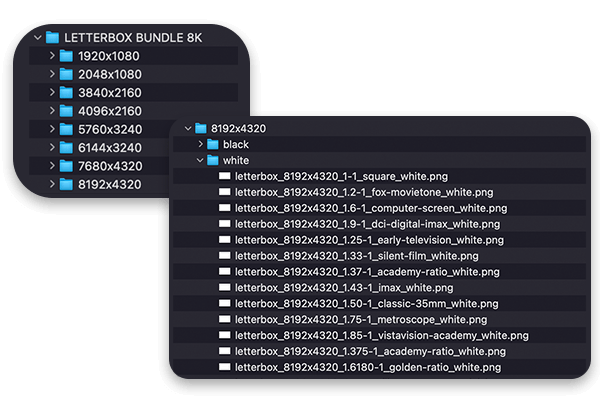This screenshot has height=397, width=600.
Task: Select the black folder icon
Action: click(213, 144)
